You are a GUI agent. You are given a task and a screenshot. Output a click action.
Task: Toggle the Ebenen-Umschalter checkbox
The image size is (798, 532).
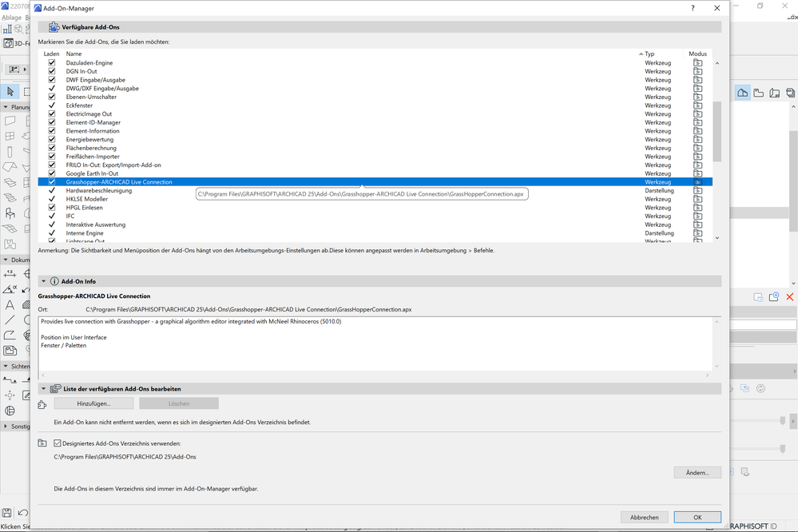pyautogui.click(x=52, y=97)
